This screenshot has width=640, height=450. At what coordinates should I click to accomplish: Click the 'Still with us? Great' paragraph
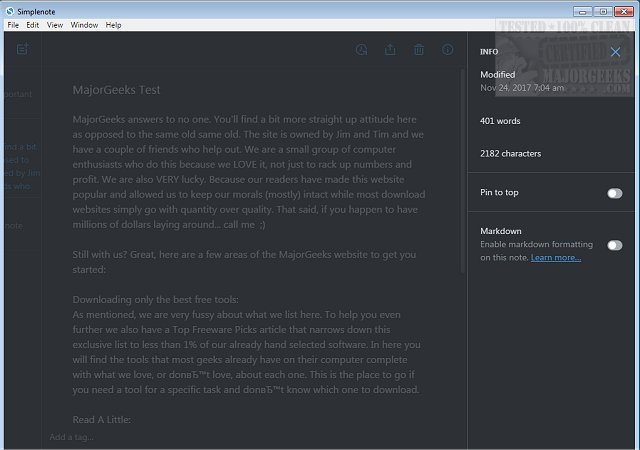tap(244, 262)
